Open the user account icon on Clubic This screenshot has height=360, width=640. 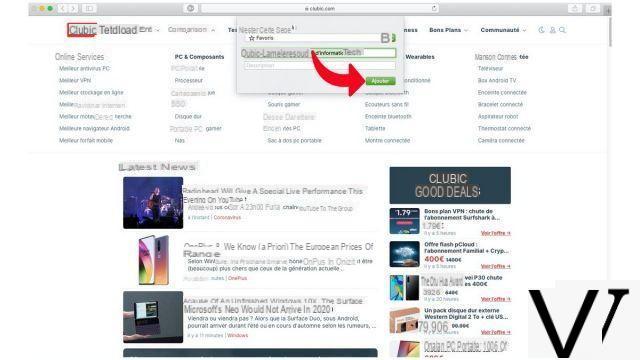pyautogui.click(x=552, y=30)
